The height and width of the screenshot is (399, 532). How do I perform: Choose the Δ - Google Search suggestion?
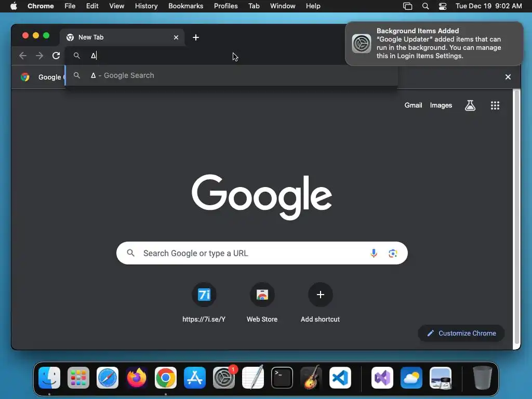pos(231,75)
